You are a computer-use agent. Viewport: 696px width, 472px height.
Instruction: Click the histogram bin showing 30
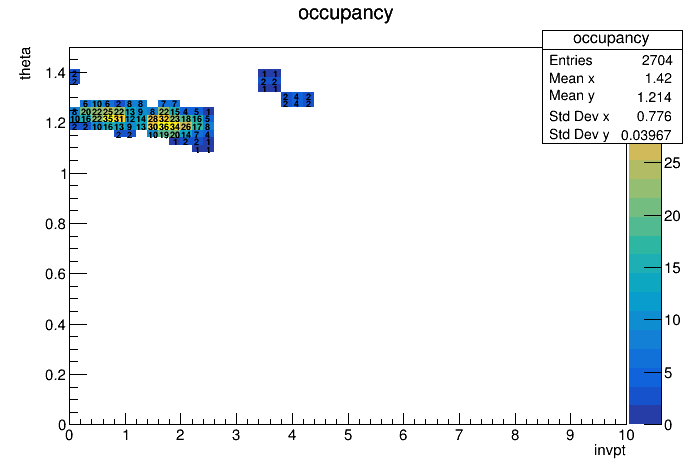[x=153, y=127]
